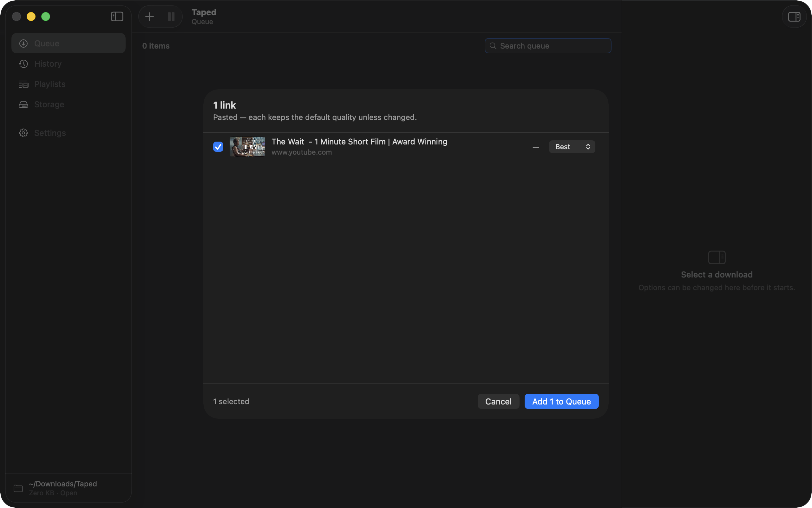This screenshot has height=508, width=812.
Task: Click the 'Zero KB · Open' text
Action: tap(53, 493)
